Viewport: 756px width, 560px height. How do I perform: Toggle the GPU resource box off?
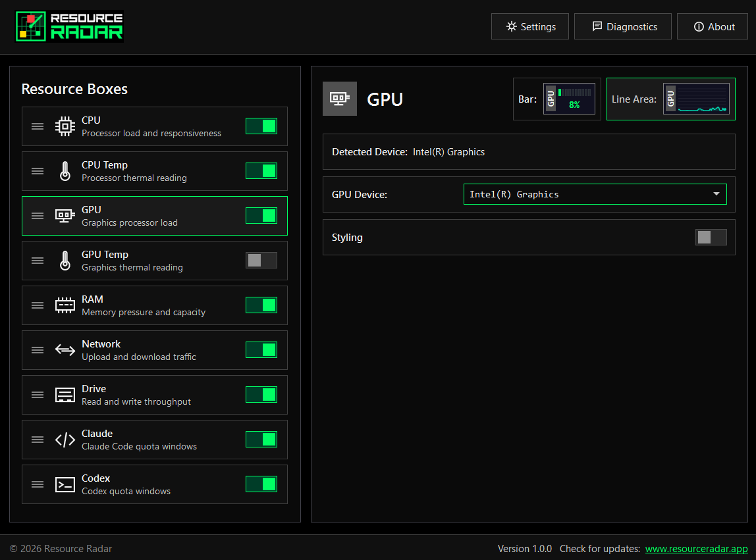[261, 216]
